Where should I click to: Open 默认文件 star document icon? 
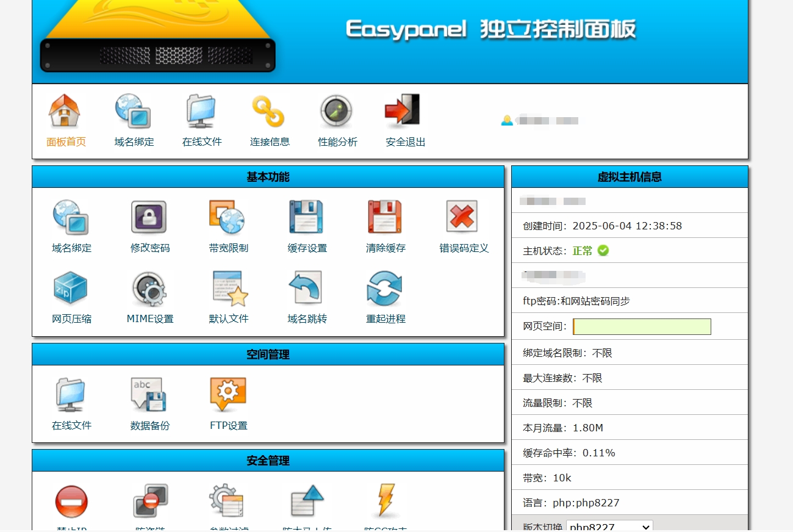click(230, 288)
